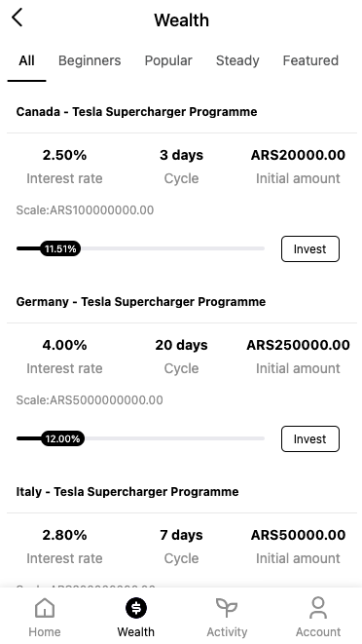This screenshot has height=644, width=362.
Task: Click the 2.50% interest rate value
Action: (x=64, y=155)
